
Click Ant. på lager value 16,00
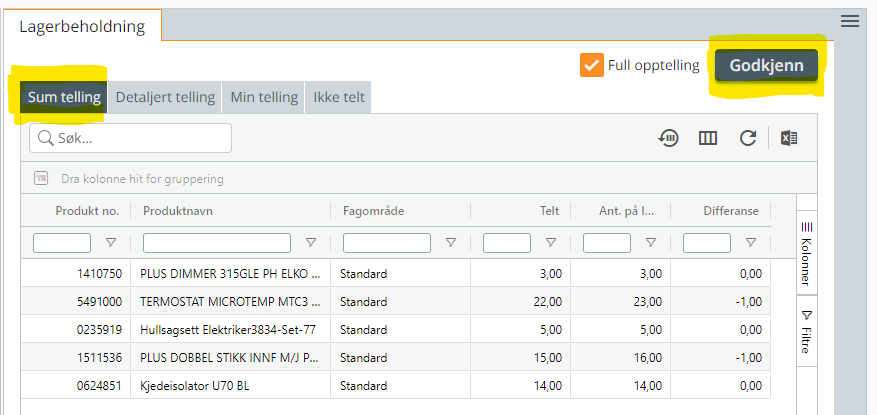[x=648, y=358]
